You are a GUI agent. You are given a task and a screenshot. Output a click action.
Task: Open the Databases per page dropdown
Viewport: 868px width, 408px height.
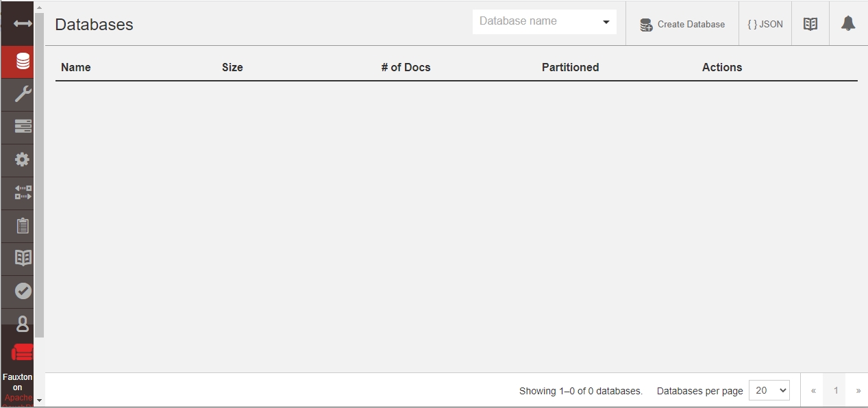[x=769, y=390]
